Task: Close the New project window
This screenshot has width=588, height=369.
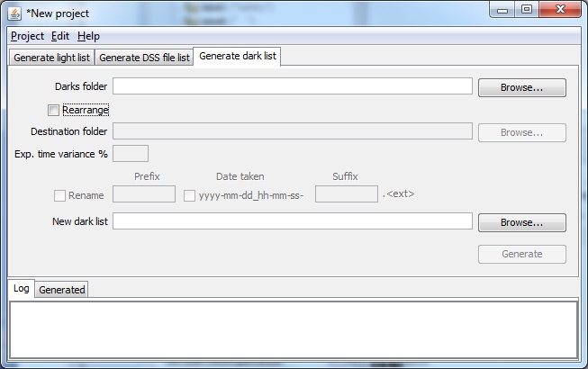Action: coord(560,9)
